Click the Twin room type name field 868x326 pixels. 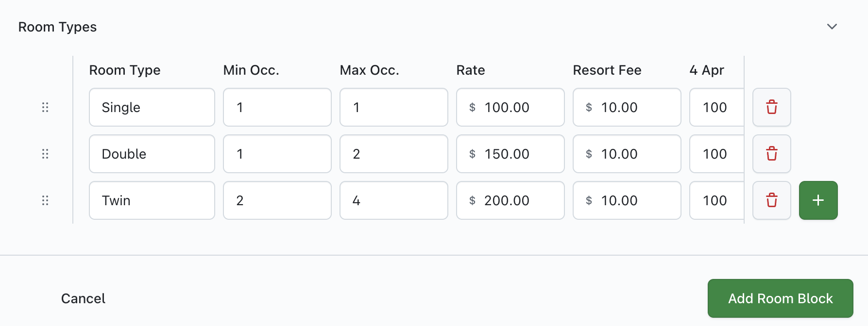152,200
